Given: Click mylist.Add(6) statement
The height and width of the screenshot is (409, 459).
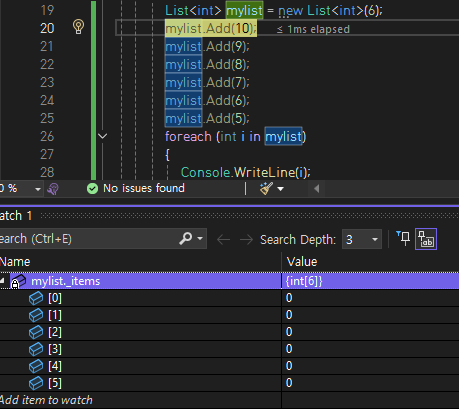Looking at the screenshot, I should pos(207,100).
